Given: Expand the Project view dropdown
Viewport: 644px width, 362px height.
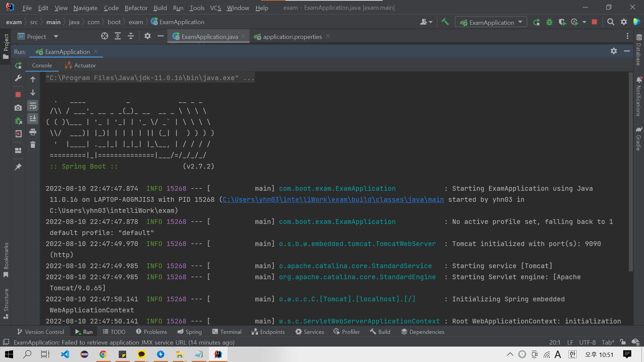Looking at the screenshot, I should 56,37.
